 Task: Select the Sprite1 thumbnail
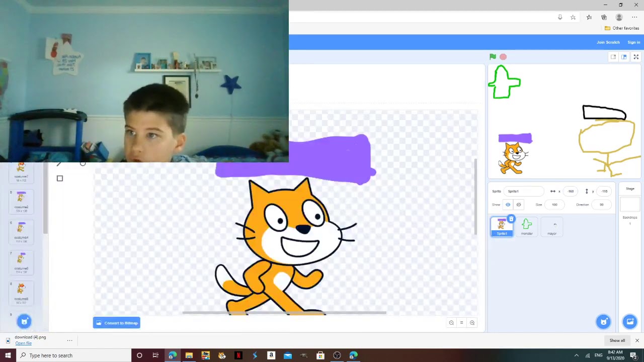pyautogui.click(x=502, y=227)
